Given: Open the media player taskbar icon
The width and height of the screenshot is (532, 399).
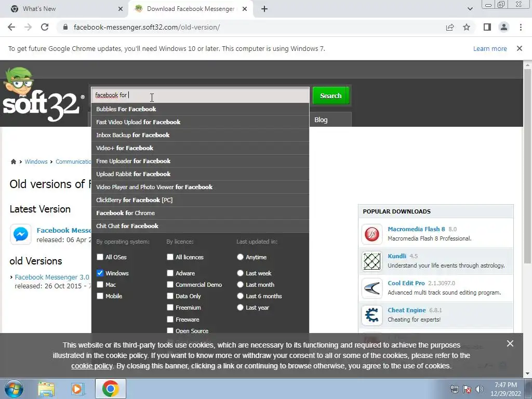Looking at the screenshot, I should click(77, 389).
